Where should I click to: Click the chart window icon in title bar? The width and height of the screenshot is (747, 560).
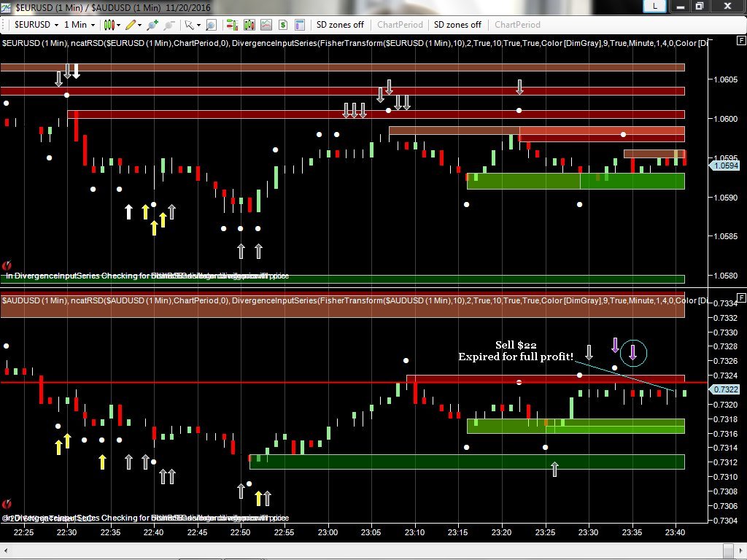coord(6,7)
